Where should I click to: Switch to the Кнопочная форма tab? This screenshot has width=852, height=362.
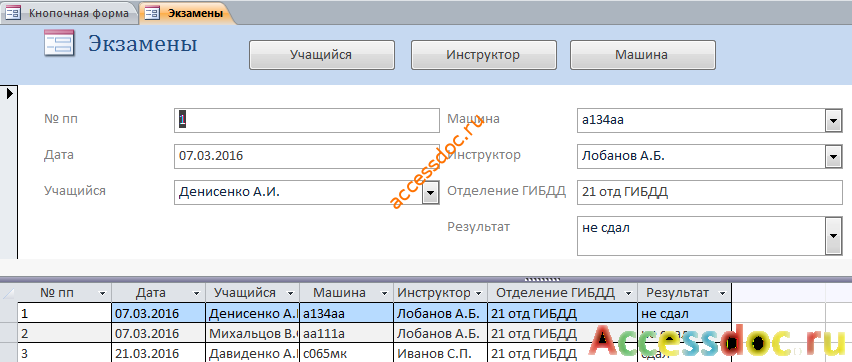pyautogui.click(x=69, y=13)
